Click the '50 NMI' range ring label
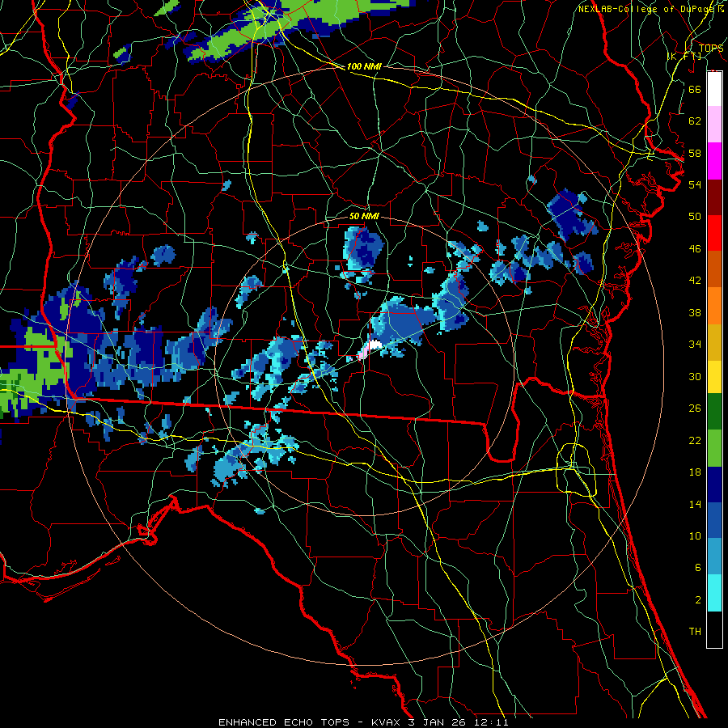728x728 pixels. [x=364, y=217]
